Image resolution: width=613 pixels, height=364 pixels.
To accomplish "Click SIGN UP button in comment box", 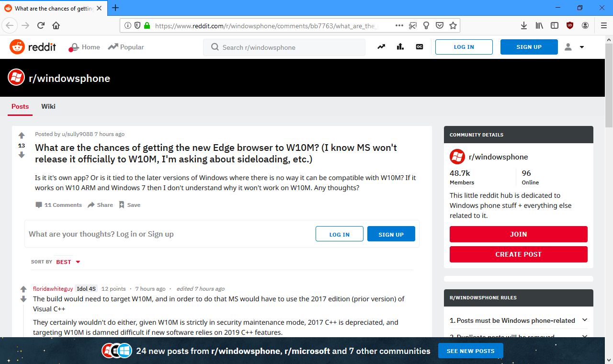I will pyautogui.click(x=391, y=234).
